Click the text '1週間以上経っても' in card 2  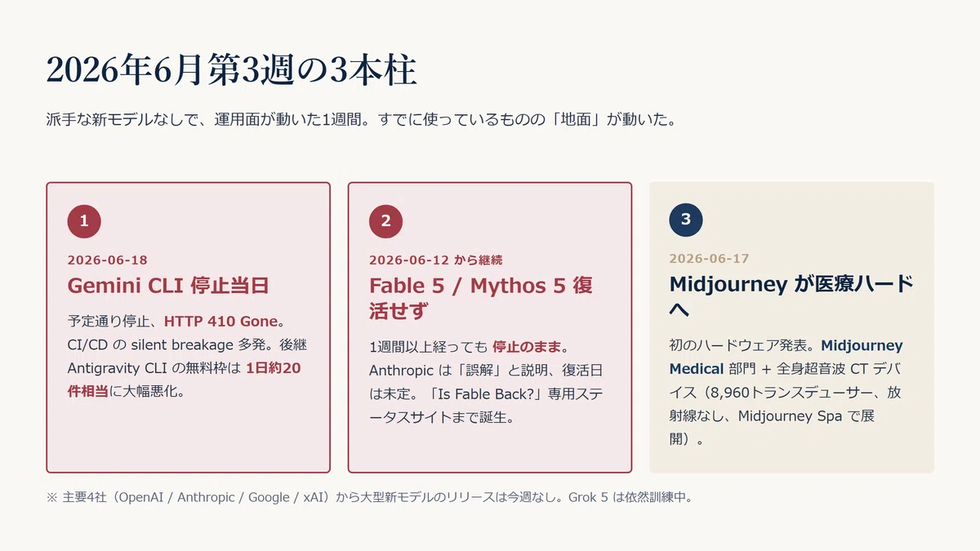point(429,347)
